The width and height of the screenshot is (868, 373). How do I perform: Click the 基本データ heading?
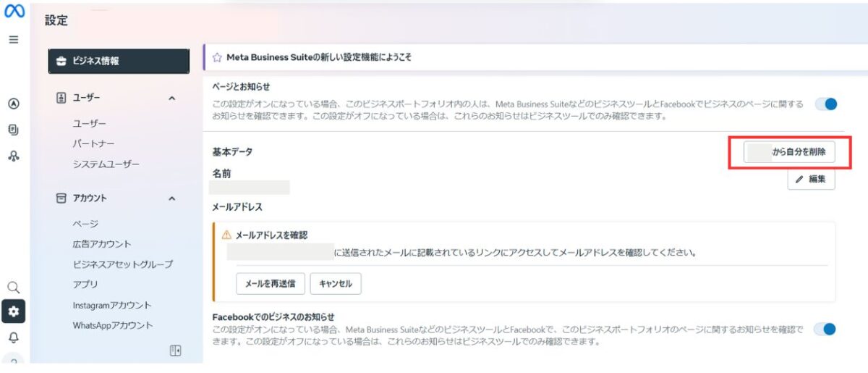coord(232,152)
